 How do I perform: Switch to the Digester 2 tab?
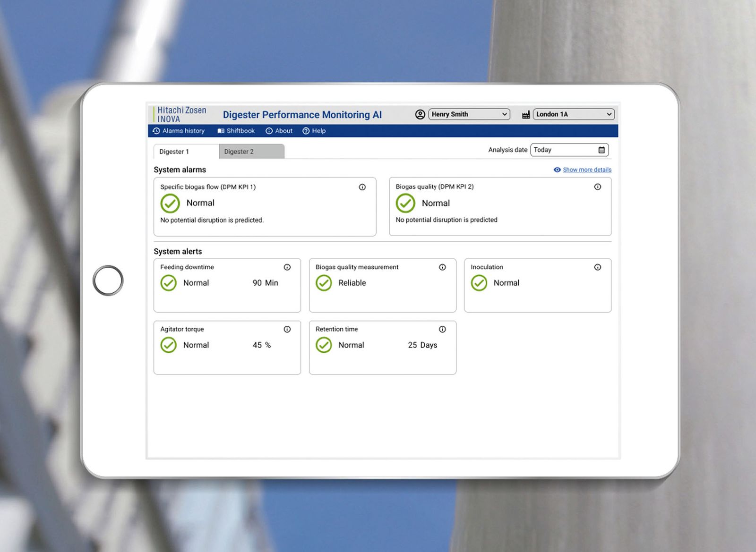pos(251,152)
